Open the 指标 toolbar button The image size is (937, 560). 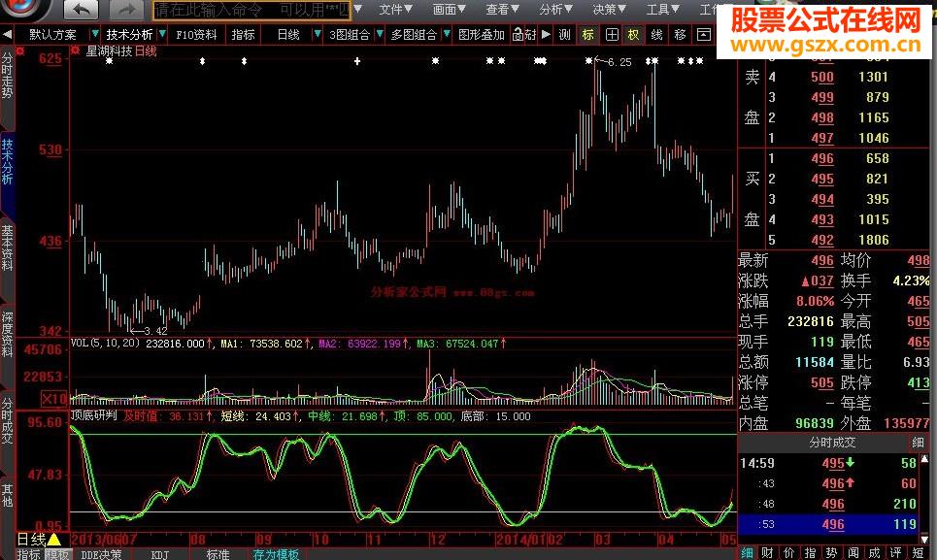tap(243, 35)
